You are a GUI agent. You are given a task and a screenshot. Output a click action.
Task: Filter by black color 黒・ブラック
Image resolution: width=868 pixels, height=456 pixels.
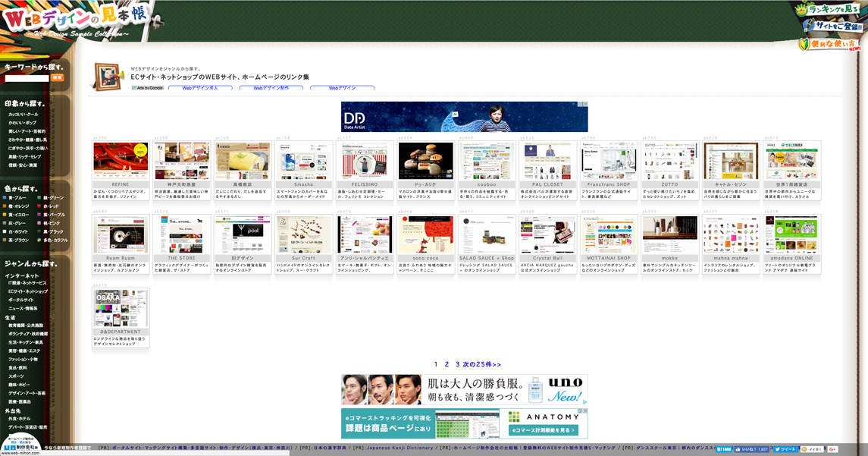click(x=50, y=231)
